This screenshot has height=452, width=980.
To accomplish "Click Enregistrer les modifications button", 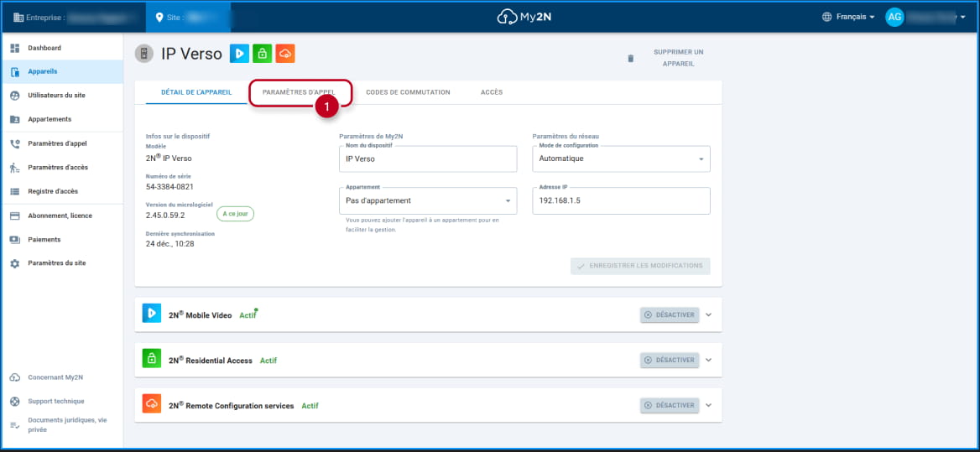I will (x=640, y=266).
